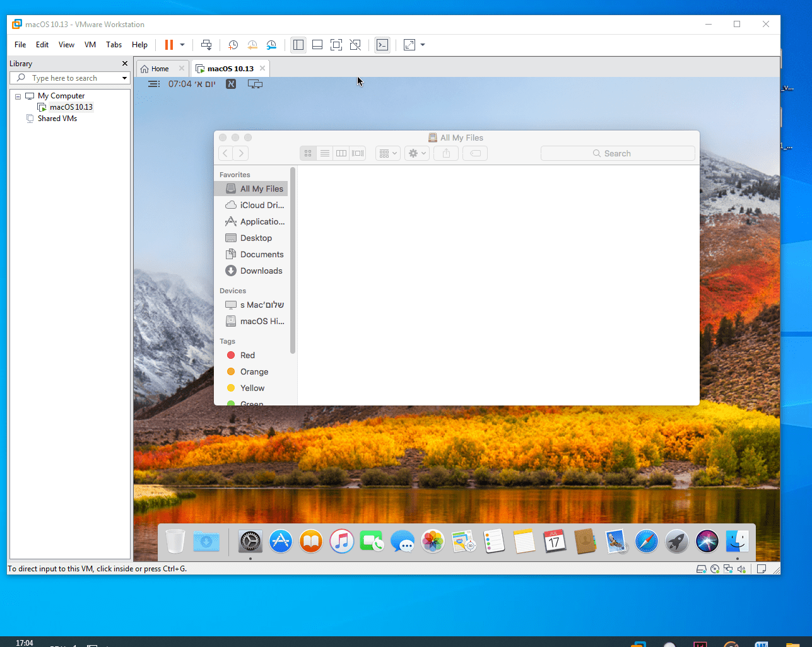Click the orange Suspend VM pause button
Viewport: 812px width, 647px height.
(169, 45)
